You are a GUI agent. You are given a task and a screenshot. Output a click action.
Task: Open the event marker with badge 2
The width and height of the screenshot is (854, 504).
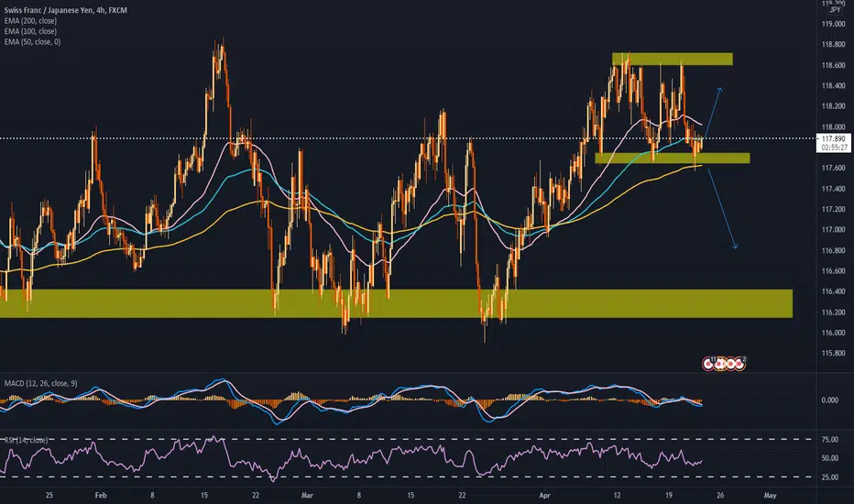pos(739,364)
